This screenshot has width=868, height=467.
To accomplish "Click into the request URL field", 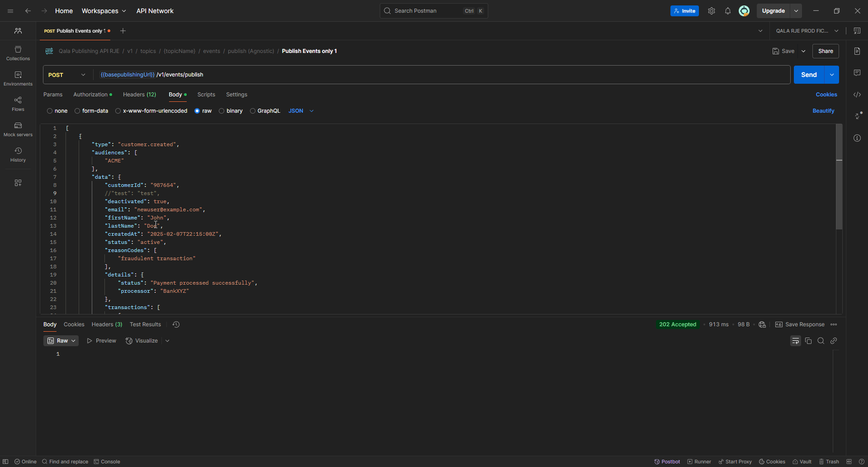I will (407, 75).
